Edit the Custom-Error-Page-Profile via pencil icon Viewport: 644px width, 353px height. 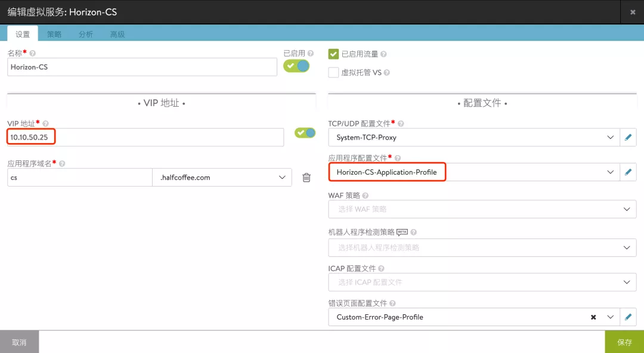pyautogui.click(x=627, y=317)
